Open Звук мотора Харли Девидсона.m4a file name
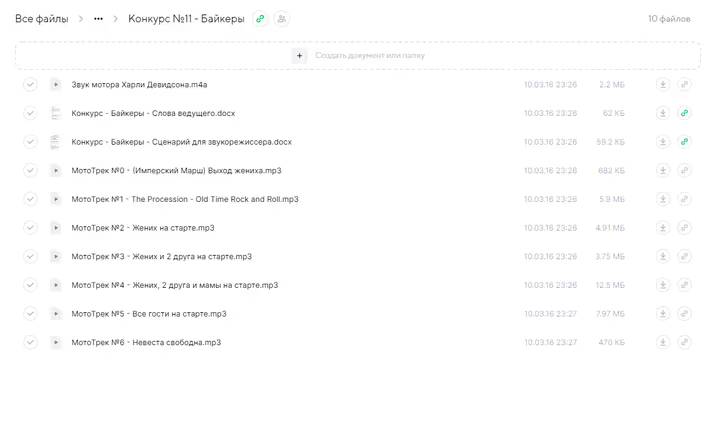 coord(139,85)
